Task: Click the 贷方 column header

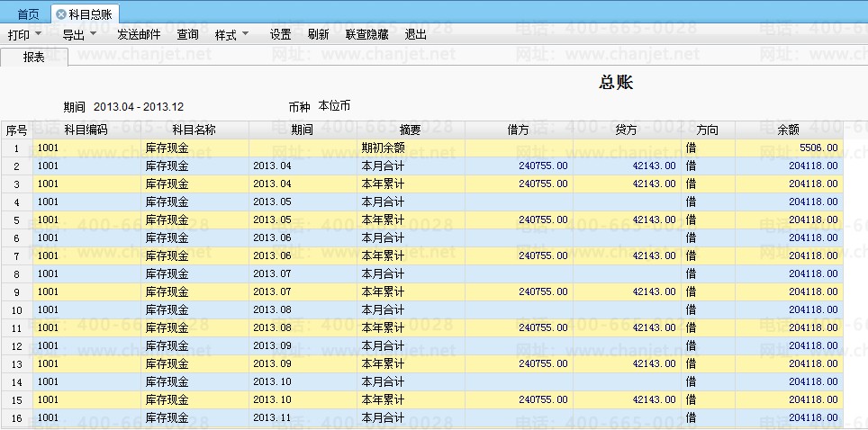Action: click(626, 130)
